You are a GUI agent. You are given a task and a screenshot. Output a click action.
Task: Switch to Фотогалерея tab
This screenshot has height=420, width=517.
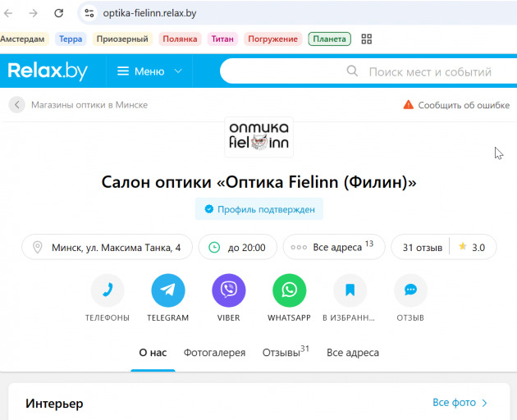coord(215,353)
